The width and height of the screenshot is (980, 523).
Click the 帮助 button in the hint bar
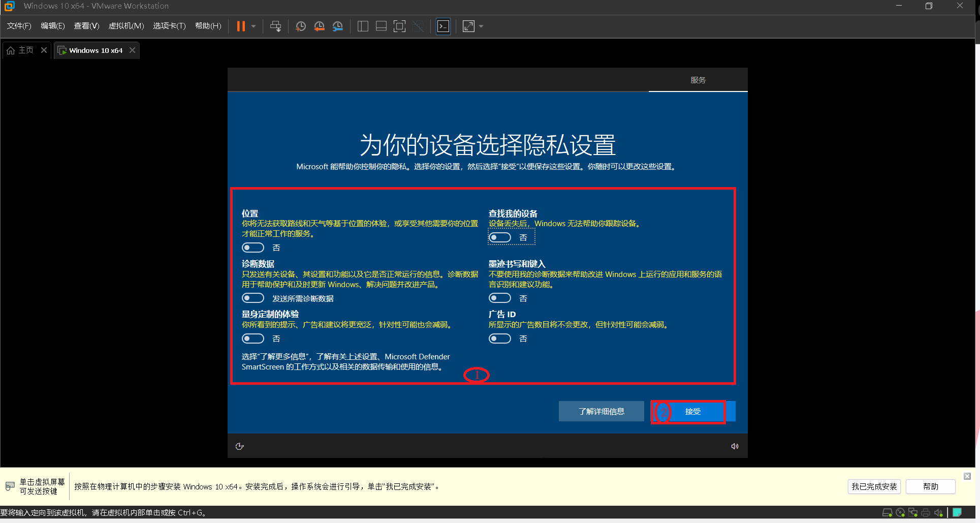tap(931, 486)
